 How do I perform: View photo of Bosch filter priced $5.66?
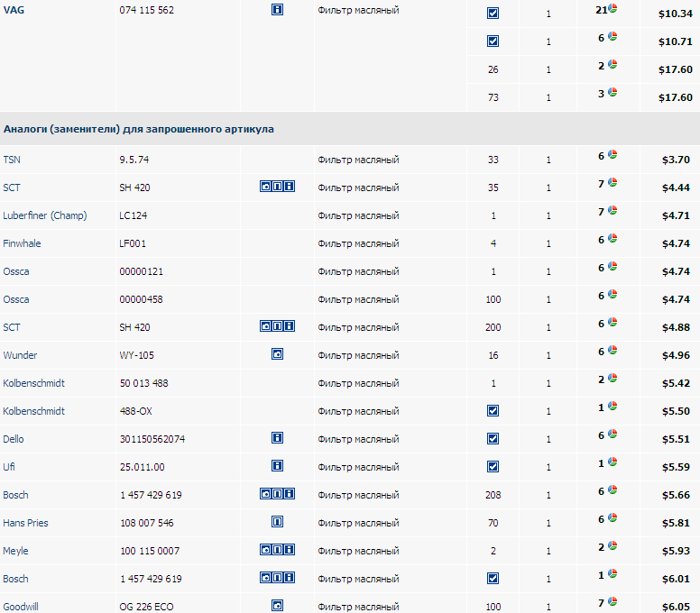point(265,494)
